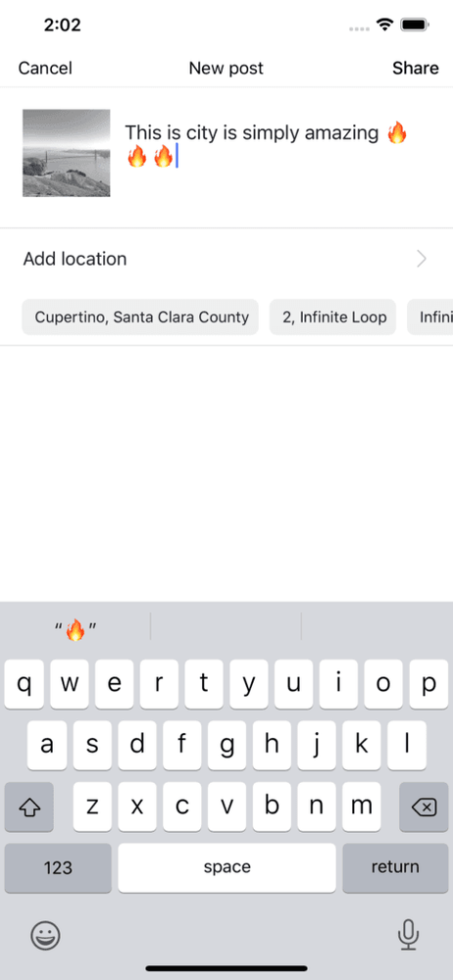The height and width of the screenshot is (980, 453).
Task: Tap the letter m key
Action: coord(362,807)
